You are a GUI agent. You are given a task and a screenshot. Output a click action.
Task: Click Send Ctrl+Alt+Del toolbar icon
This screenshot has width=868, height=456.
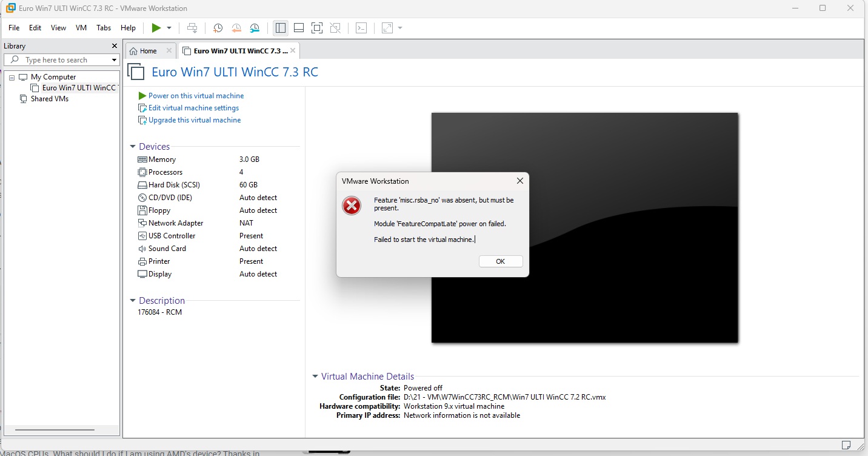[192, 28]
